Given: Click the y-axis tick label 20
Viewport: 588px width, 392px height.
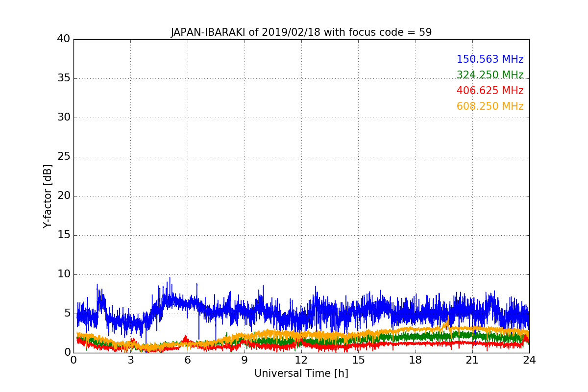Looking at the screenshot, I should [x=63, y=196].
